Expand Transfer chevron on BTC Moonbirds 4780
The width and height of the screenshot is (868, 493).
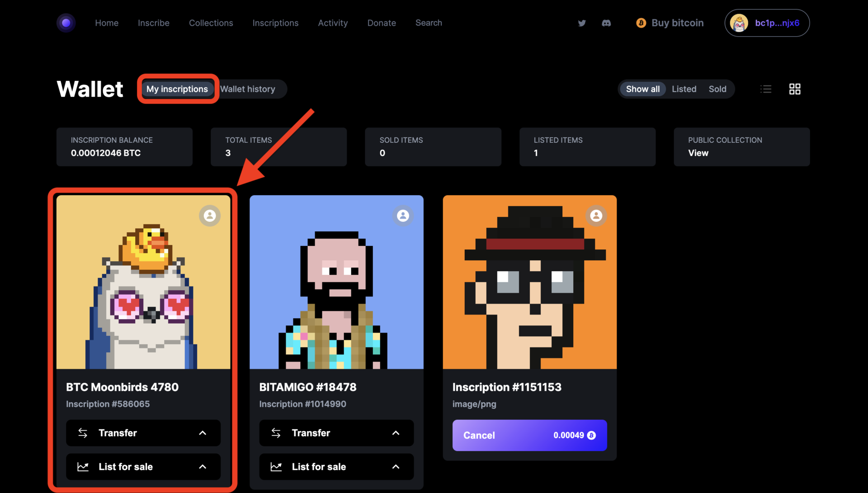203,433
